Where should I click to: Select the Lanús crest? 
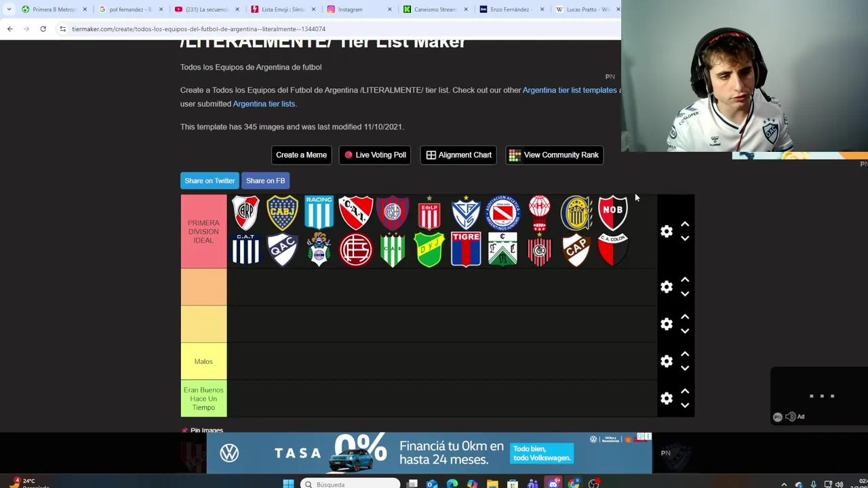click(x=356, y=249)
